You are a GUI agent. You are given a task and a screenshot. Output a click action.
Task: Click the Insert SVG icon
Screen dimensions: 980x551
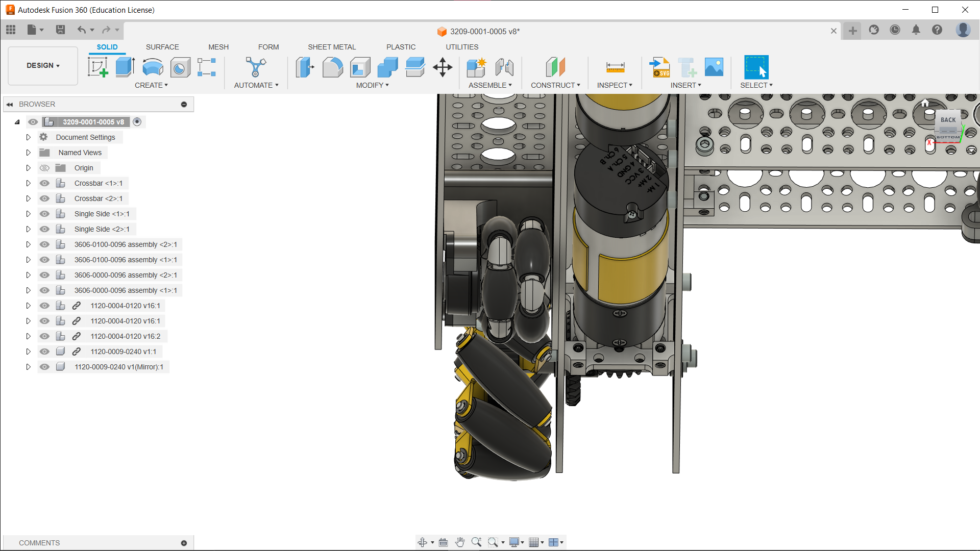pyautogui.click(x=659, y=67)
